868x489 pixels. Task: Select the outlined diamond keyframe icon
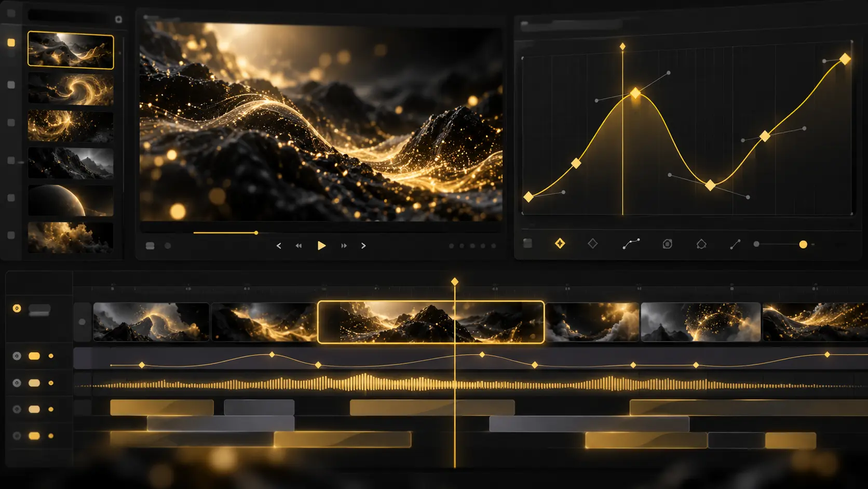(592, 243)
